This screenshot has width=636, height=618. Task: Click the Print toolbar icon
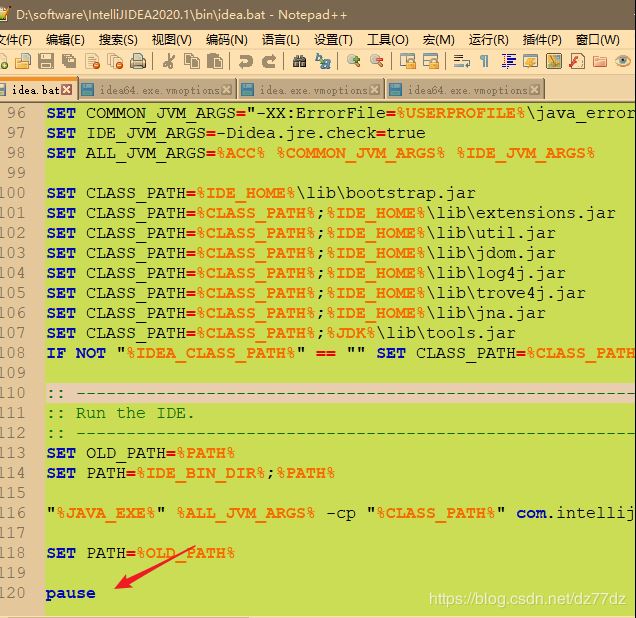(x=138, y=62)
